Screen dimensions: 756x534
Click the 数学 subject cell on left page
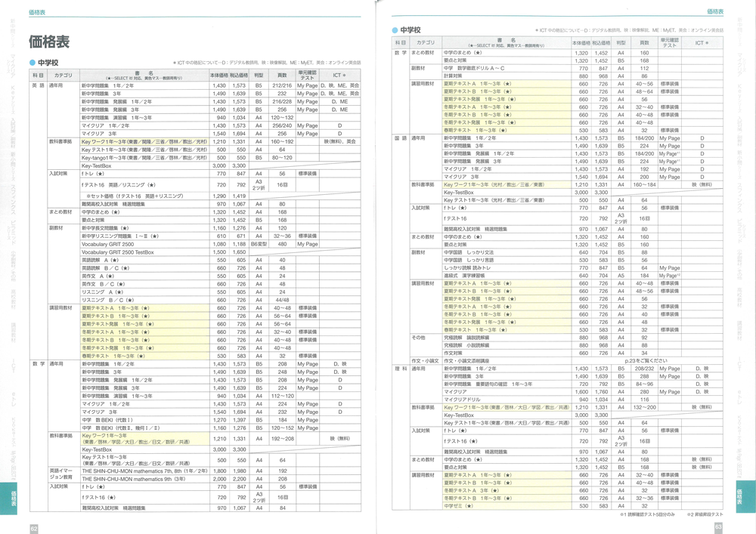click(39, 364)
